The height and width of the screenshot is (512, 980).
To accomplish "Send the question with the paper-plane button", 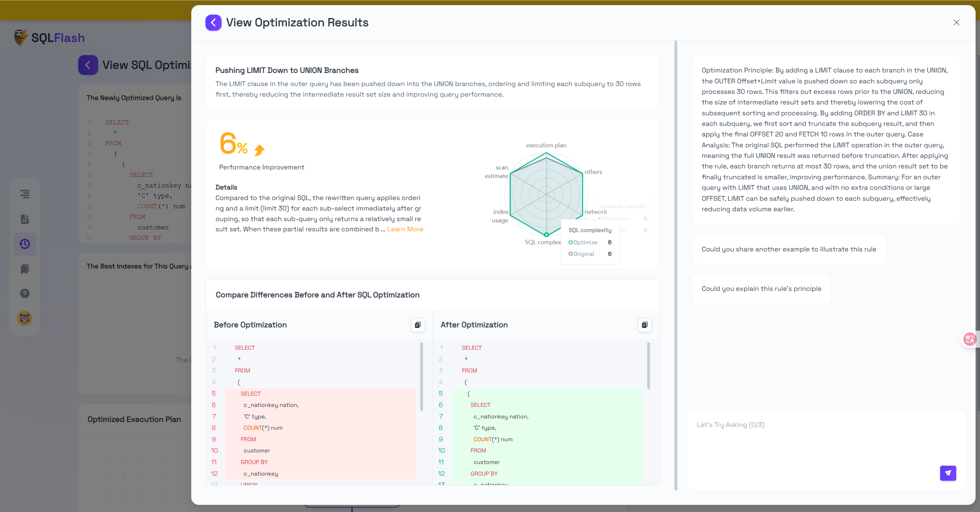I will coord(948,473).
